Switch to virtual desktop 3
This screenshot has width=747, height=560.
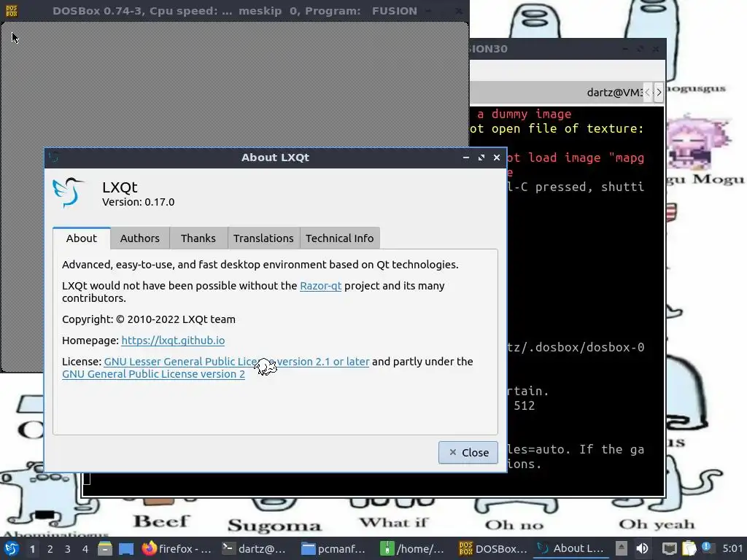coord(68,549)
